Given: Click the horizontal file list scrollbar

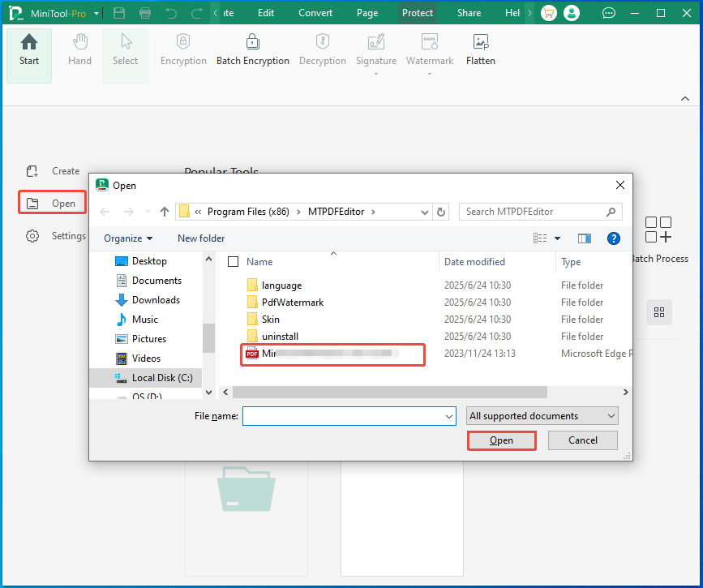Looking at the screenshot, I should 389,392.
